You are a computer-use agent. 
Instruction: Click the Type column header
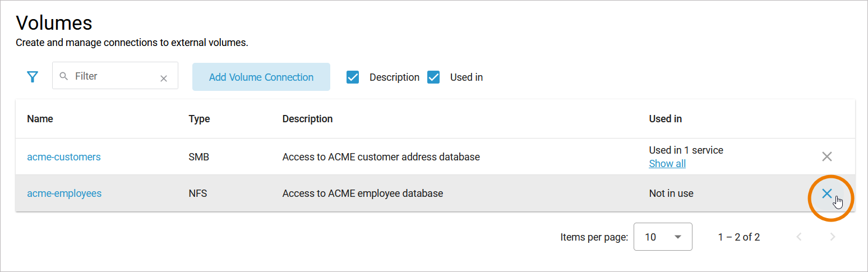click(199, 119)
